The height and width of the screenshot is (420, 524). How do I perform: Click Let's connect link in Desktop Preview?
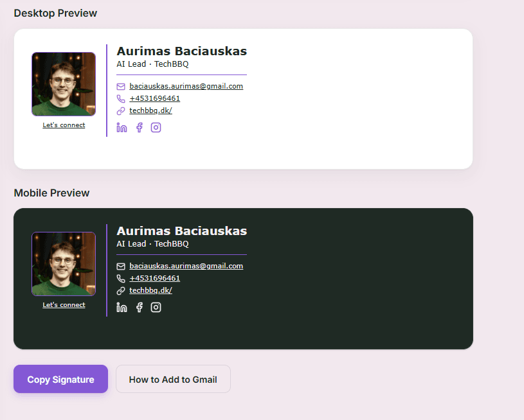tap(64, 125)
